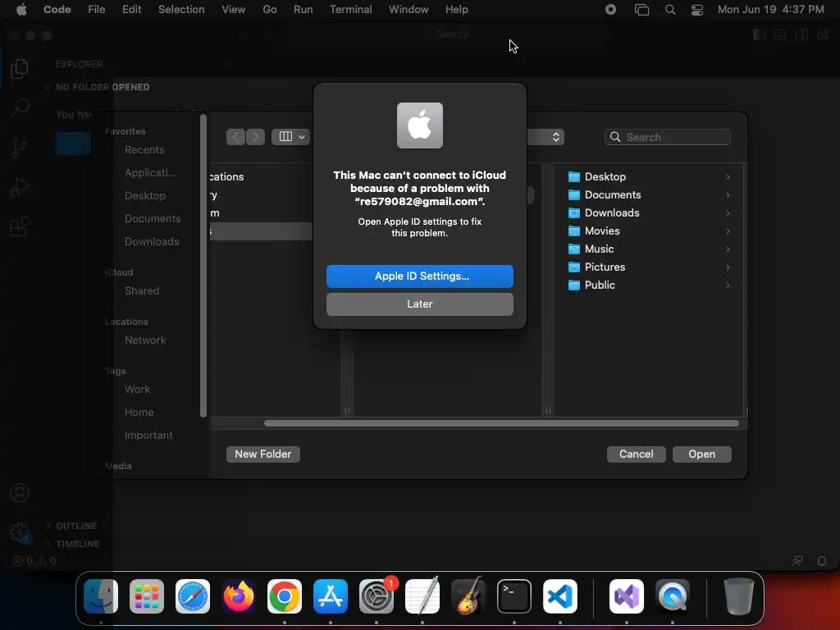The height and width of the screenshot is (630, 840).
Task: Open the Help menu
Action: [x=456, y=10]
